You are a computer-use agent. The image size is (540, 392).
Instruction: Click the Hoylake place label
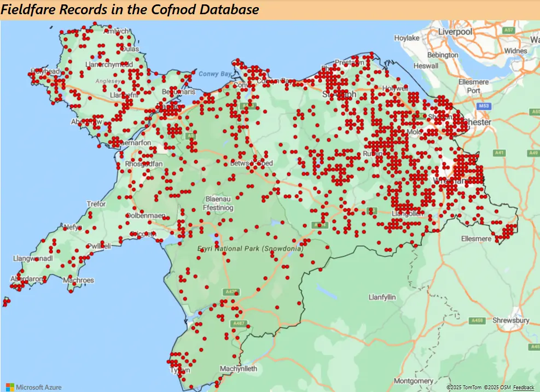407,38
